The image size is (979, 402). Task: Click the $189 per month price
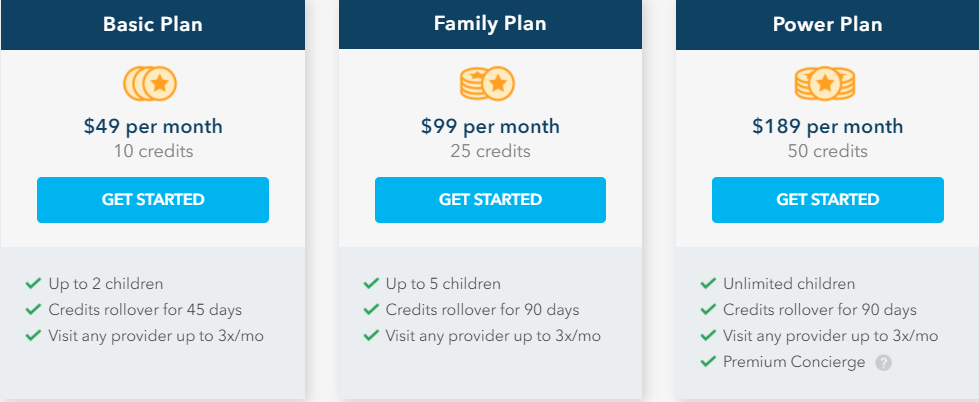click(827, 127)
